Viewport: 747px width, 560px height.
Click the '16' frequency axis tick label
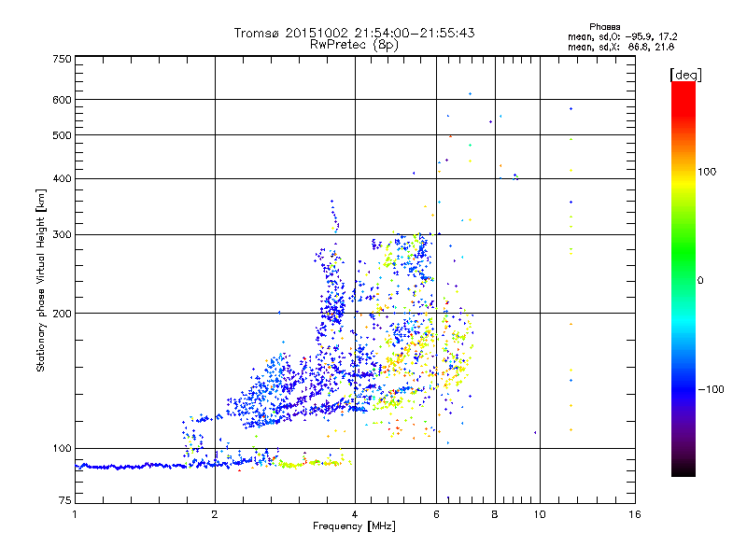[635, 514]
